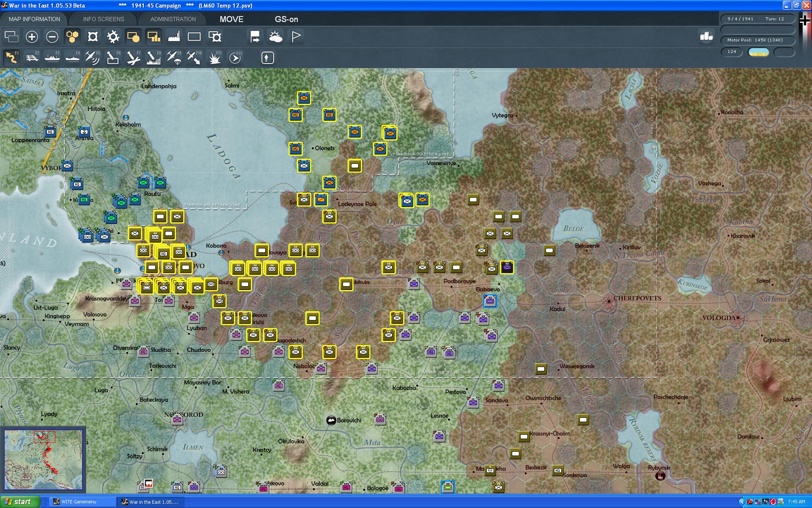Toggle unit counter with bars icon
Image resolution: width=812 pixels, height=508 pixels.
154,37
